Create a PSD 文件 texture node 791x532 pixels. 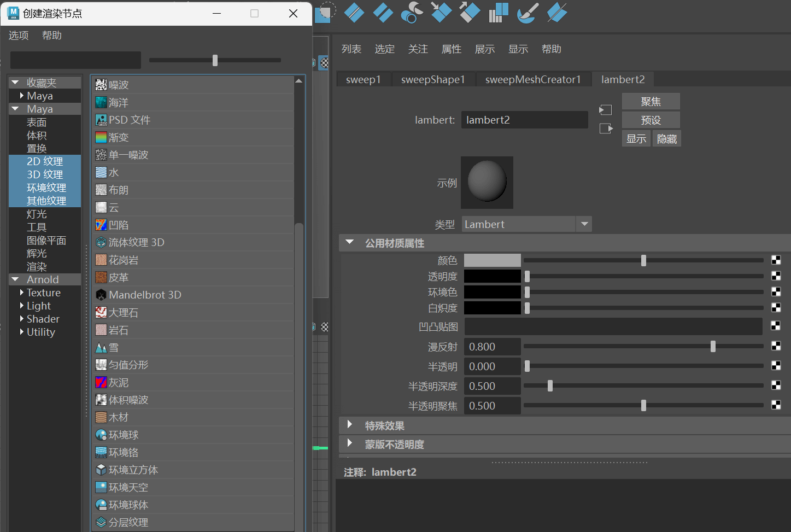(192, 120)
